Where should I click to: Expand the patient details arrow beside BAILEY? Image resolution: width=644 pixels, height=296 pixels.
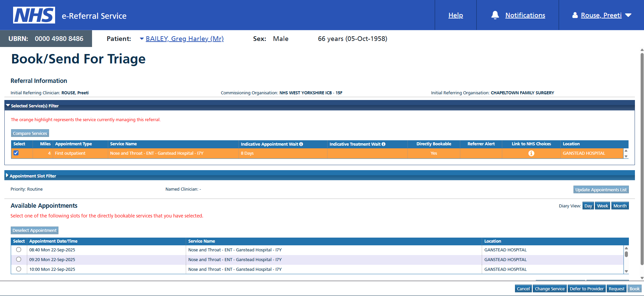142,39
